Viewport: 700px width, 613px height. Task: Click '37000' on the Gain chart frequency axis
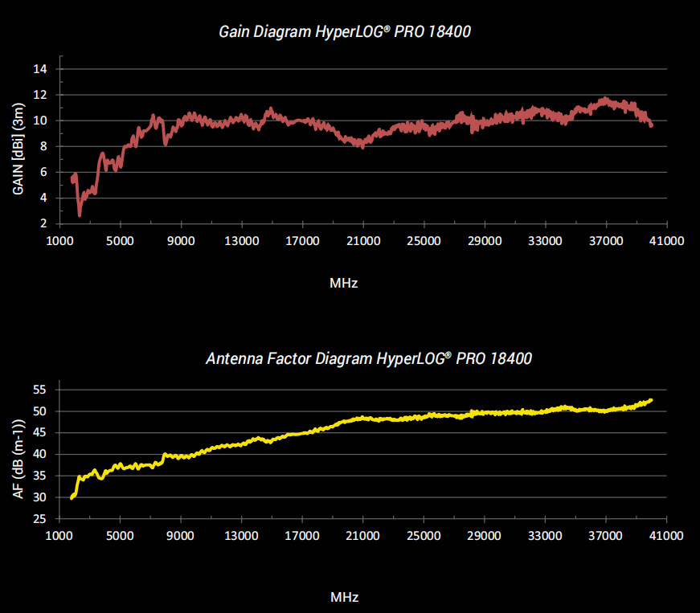[x=606, y=241]
